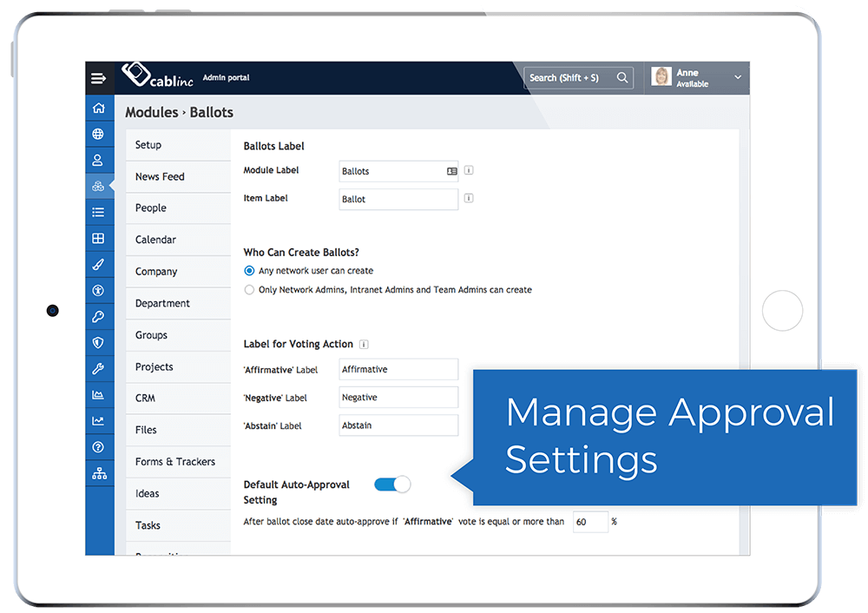Viewport: 868px width, 613px height.
Task: Toggle the Default Auto-Approval Setting switch
Action: click(391, 484)
